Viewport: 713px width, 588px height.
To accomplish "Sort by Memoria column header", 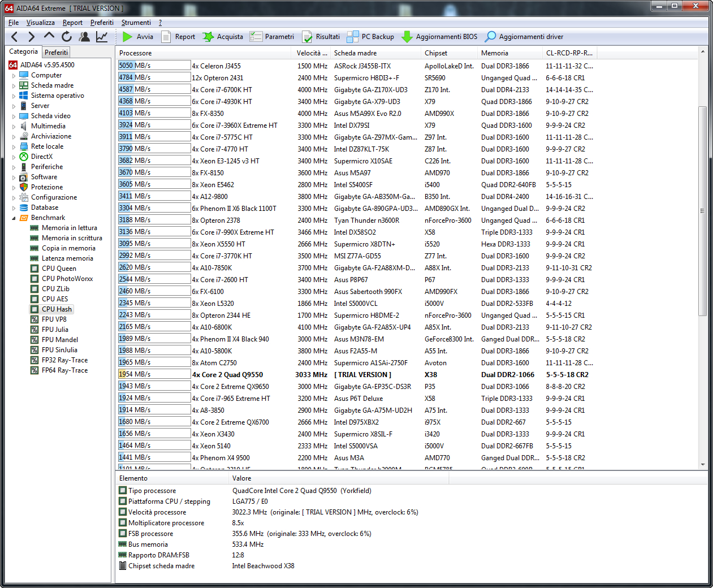I will (x=509, y=53).
